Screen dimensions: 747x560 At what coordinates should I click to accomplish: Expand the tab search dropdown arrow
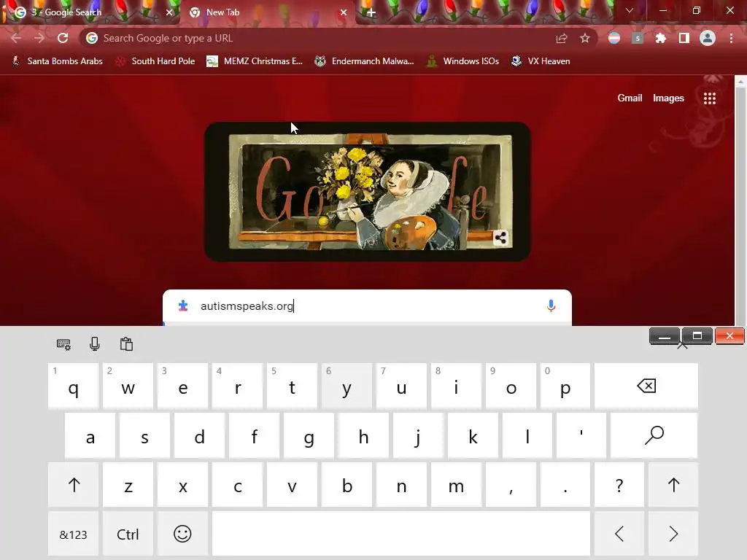[x=630, y=10]
